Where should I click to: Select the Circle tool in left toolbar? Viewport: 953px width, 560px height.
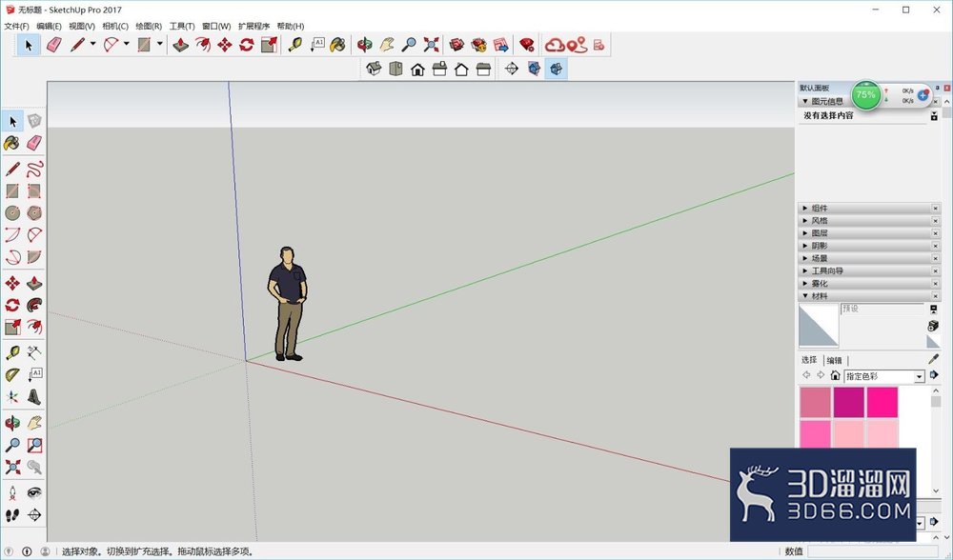12,213
